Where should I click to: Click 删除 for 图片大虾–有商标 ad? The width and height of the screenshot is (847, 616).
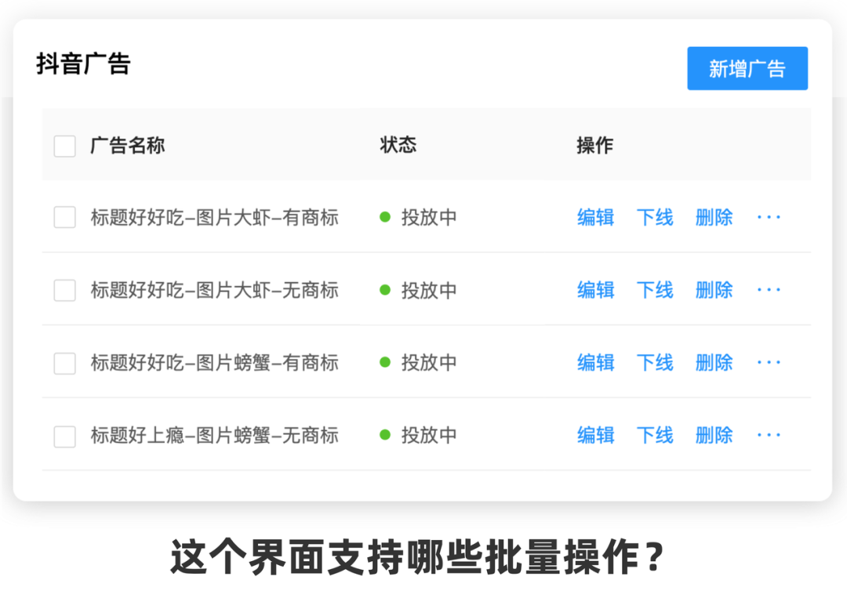[x=714, y=217]
